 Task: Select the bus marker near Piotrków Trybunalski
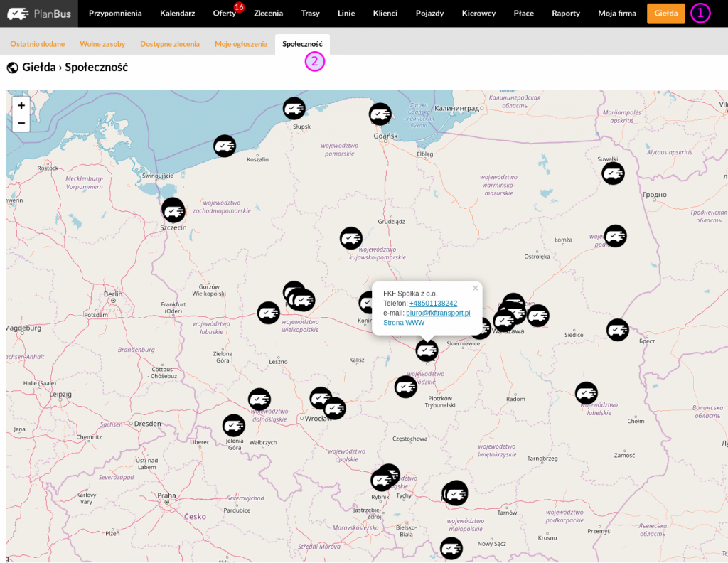[406, 386]
